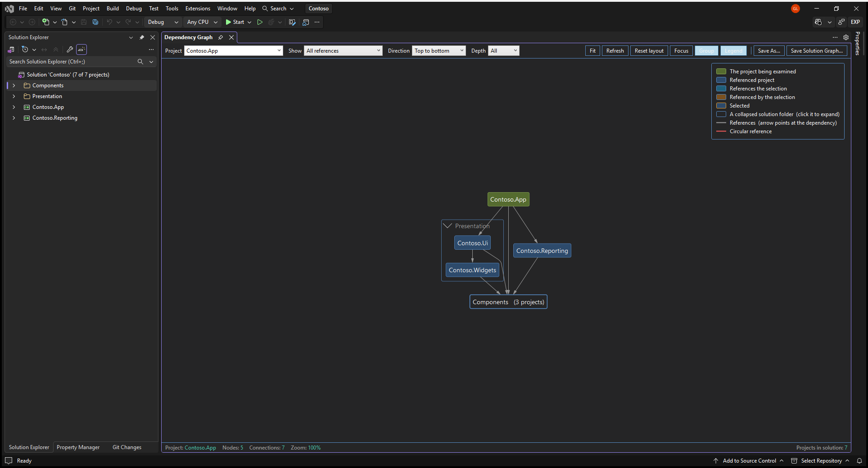Click the New Item toolbar icon

pos(45,22)
